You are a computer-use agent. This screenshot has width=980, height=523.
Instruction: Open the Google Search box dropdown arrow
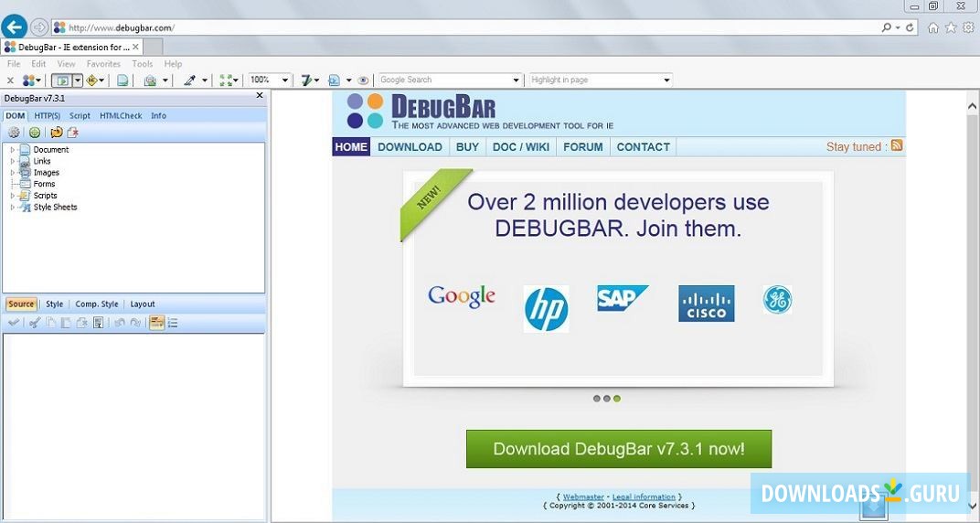click(x=517, y=80)
